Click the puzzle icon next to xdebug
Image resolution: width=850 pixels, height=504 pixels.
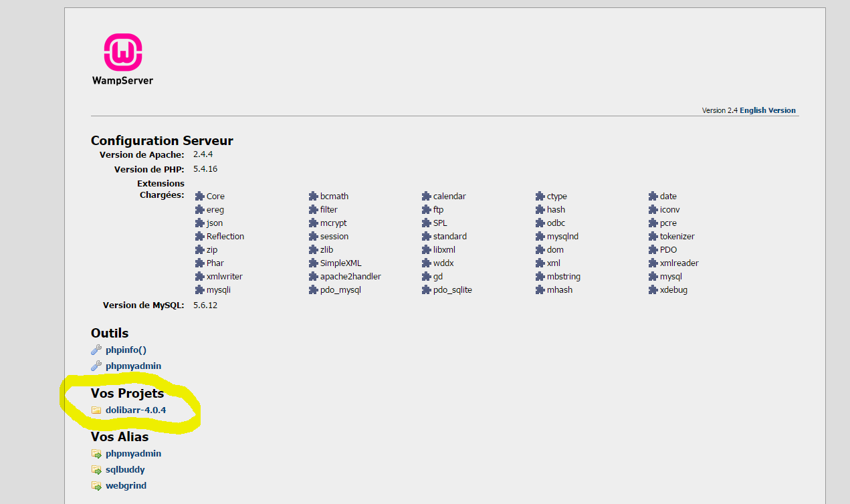pos(653,289)
